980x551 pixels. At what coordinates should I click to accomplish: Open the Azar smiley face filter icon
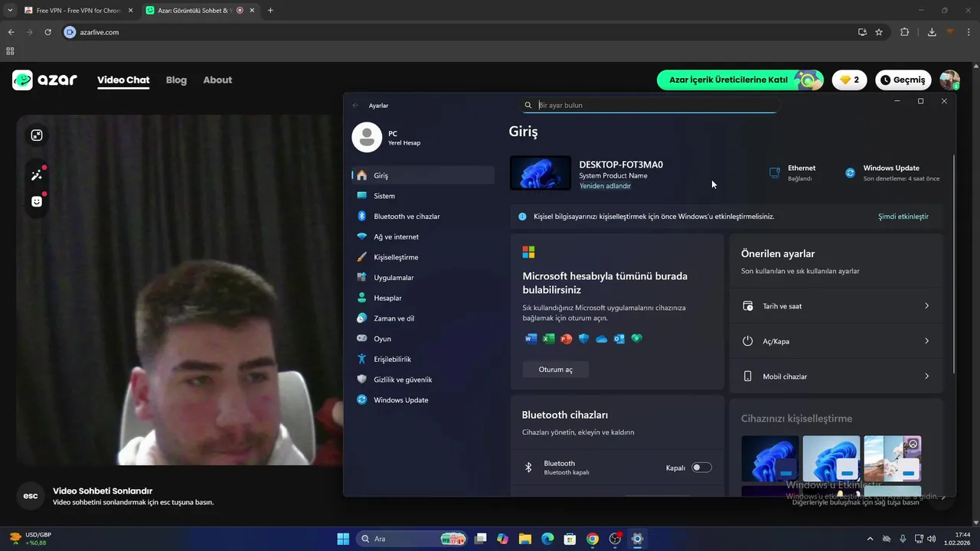36,201
